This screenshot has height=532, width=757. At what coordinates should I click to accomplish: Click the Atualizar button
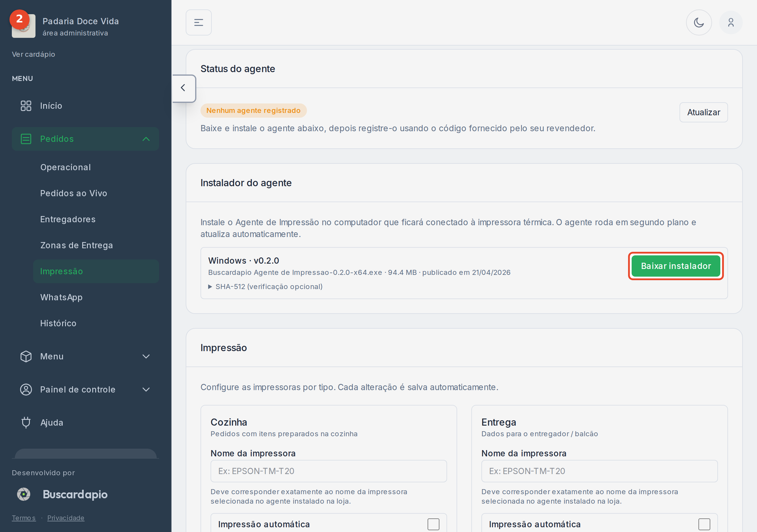(x=703, y=112)
